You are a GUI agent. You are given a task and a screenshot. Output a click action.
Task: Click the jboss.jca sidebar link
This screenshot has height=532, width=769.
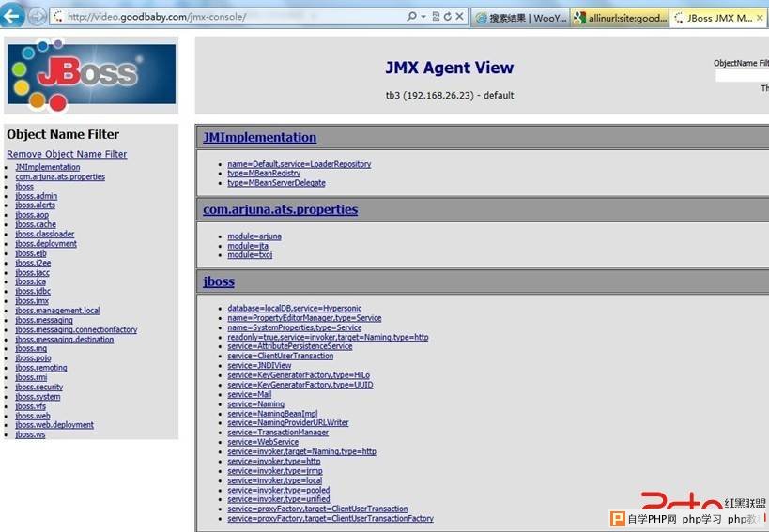[30, 281]
